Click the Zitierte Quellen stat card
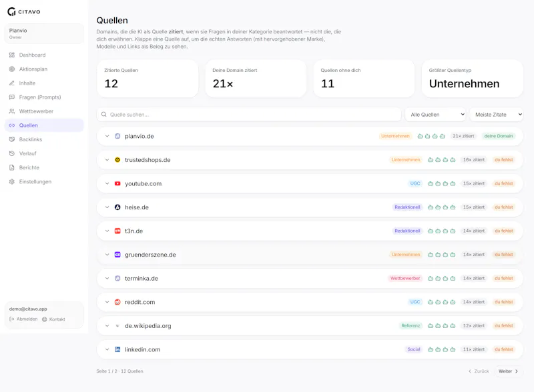Screen dimensions: 534x392 pyautogui.click(x=148, y=79)
